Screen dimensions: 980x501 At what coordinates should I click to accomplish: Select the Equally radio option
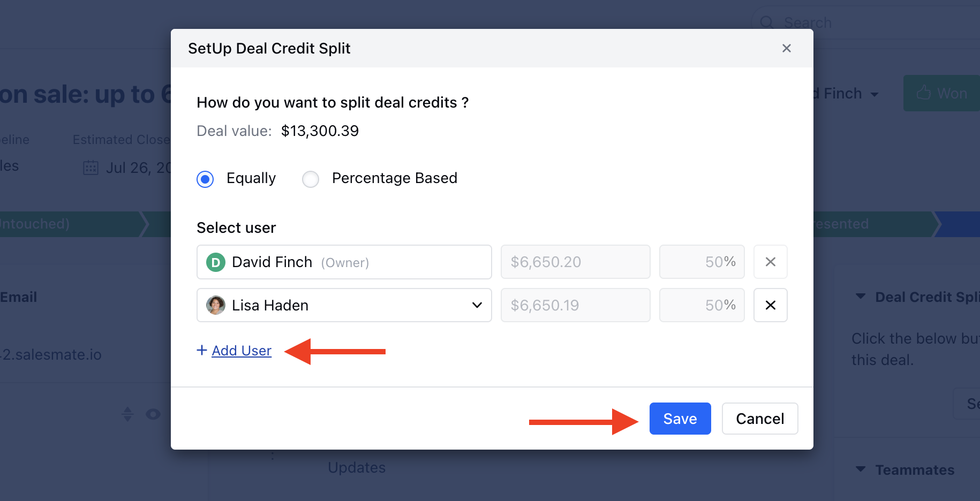(x=205, y=179)
